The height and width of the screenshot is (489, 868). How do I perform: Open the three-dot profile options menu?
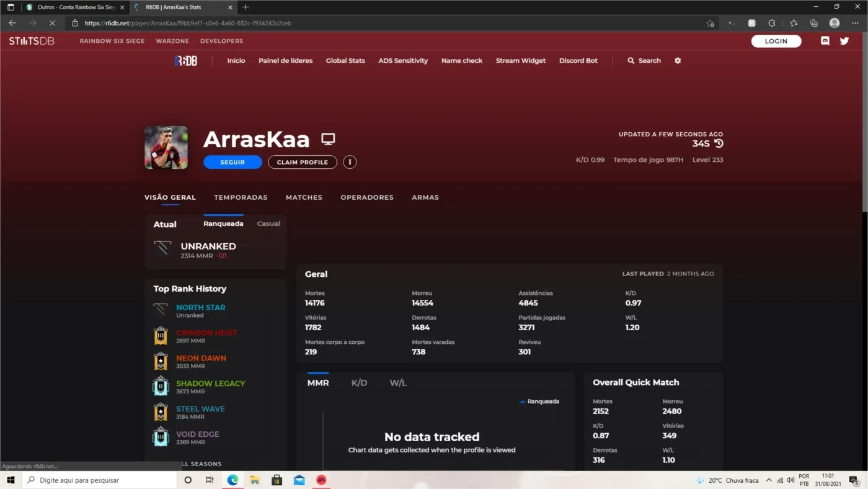pos(350,162)
